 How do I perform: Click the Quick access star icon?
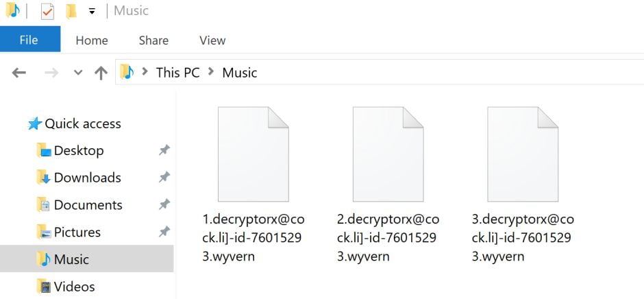coord(35,123)
